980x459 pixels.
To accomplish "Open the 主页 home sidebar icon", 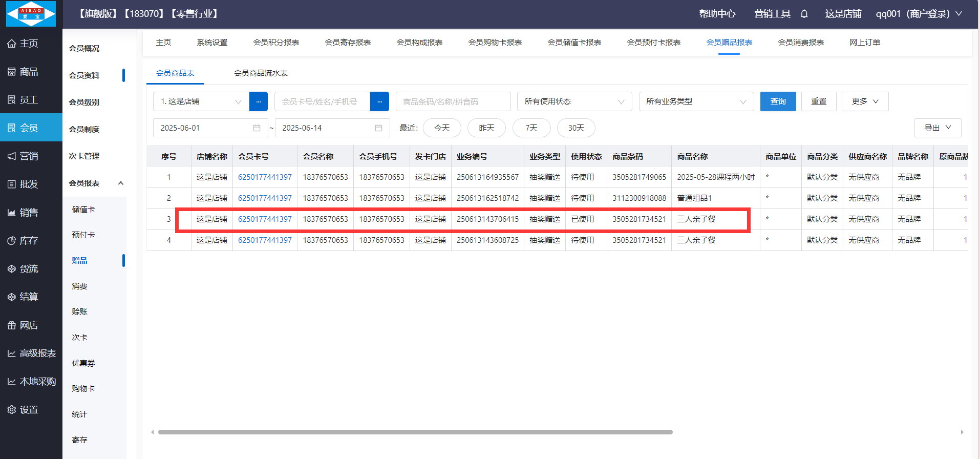I will click(12, 44).
